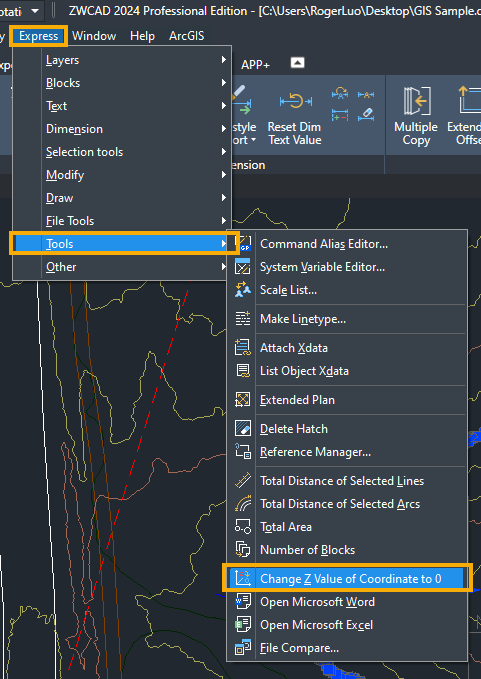Image resolution: width=481 pixels, height=679 pixels.
Task: Click the Reference Manager icon
Action: coord(242,452)
